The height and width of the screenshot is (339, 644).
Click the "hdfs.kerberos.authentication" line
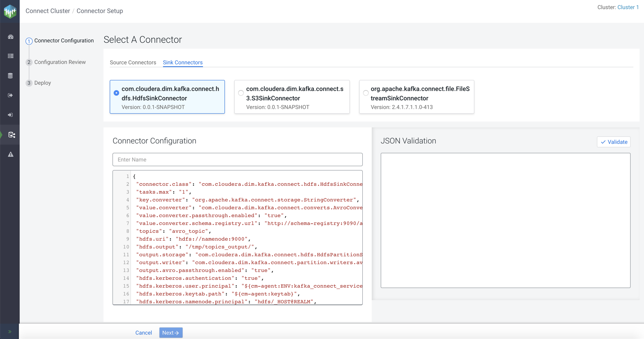click(x=200, y=278)
